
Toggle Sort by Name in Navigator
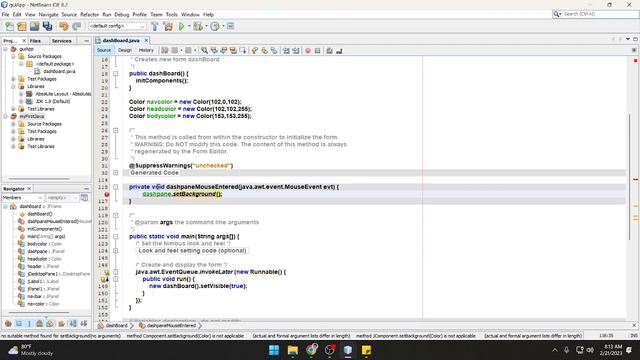73,324
